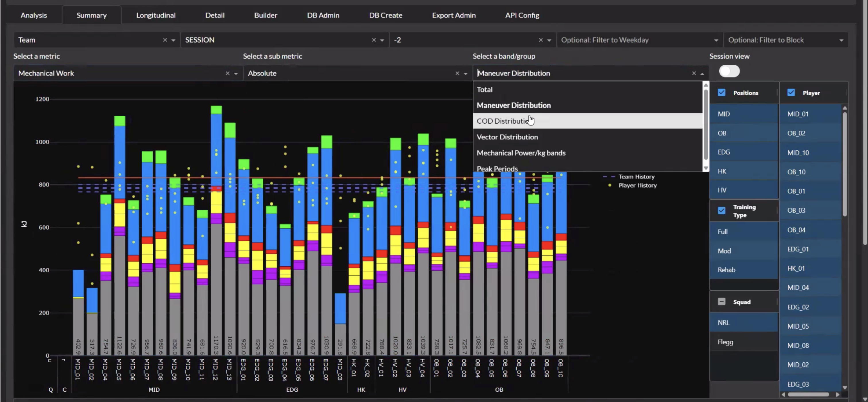Switch to the Longitudinal tab
Image resolution: width=868 pixels, height=402 pixels.
pyautogui.click(x=156, y=15)
